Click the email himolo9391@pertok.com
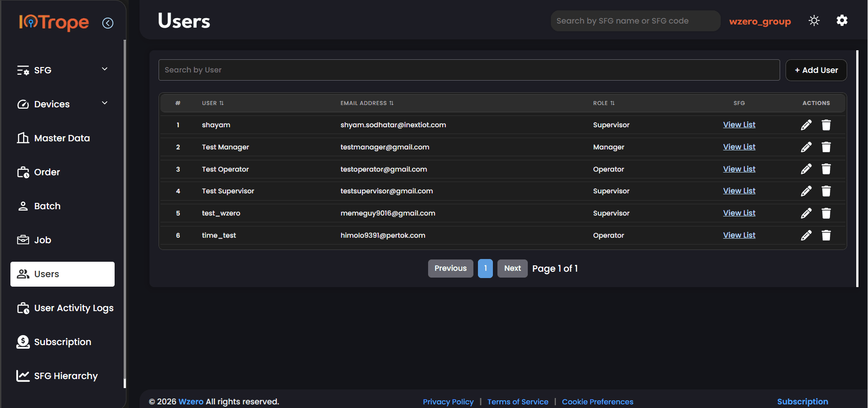This screenshot has height=408, width=868. click(383, 235)
